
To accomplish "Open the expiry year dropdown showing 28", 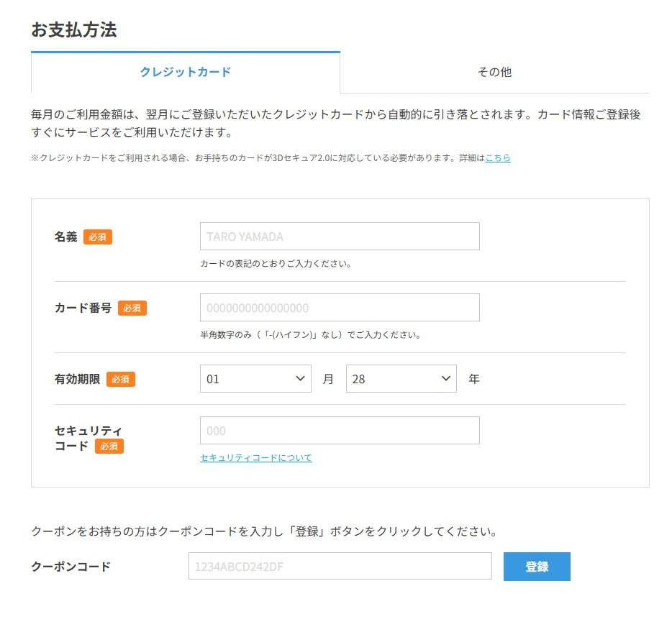I will point(401,379).
